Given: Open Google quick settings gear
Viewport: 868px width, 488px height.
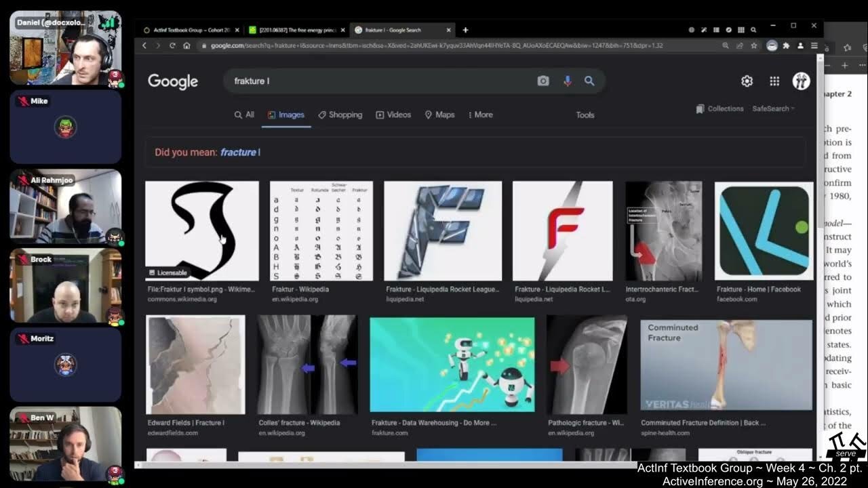Looking at the screenshot, I should [x=747, y=81].
